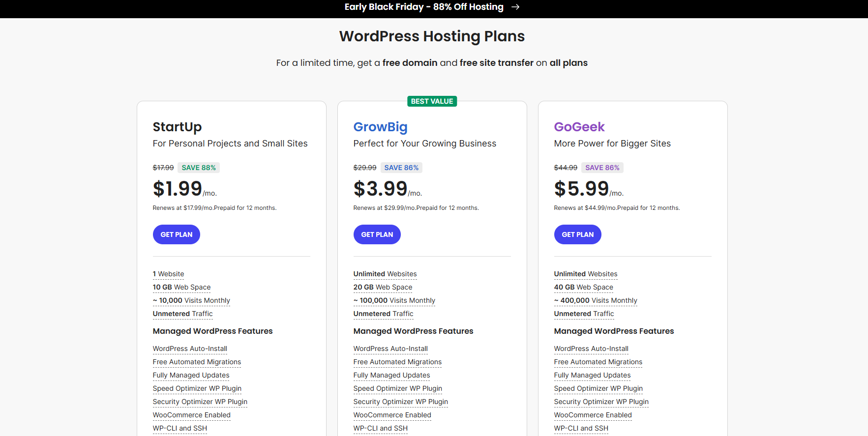Click 'Fully Managed Updates' in StartUp plan
868x436 pixels.
191,375
